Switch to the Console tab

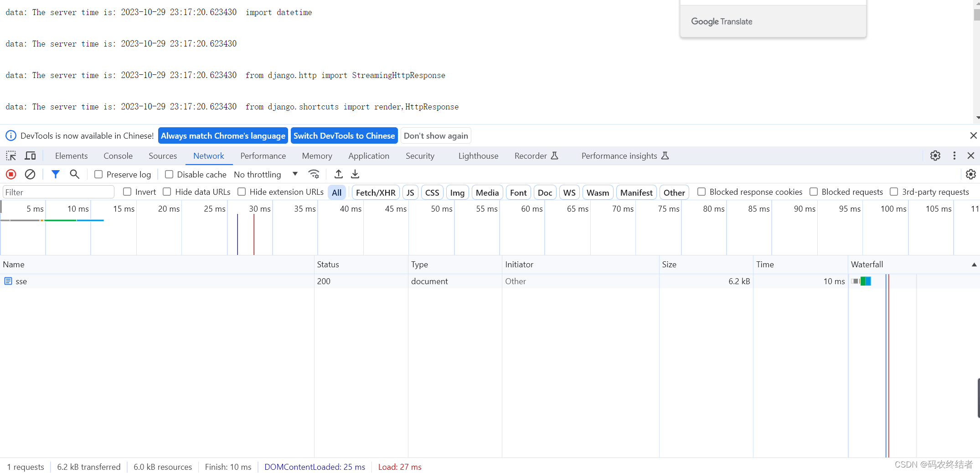click(x=118, y=156)
